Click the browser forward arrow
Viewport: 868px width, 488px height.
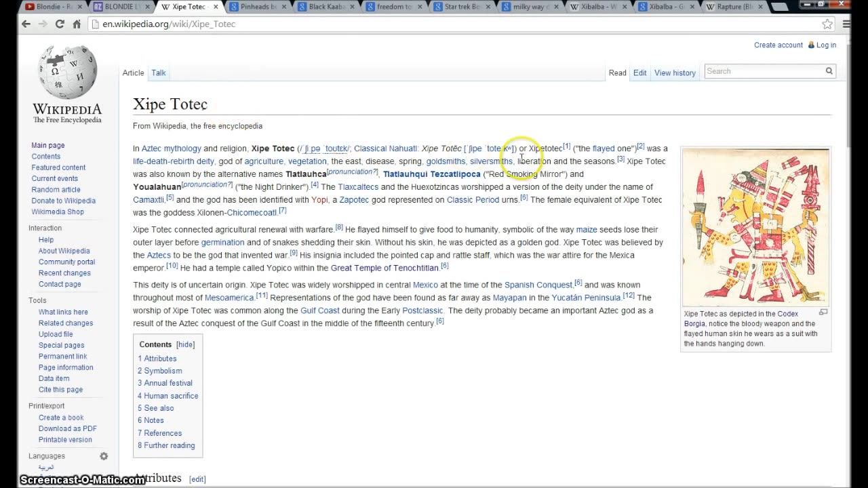pos(43,24)
